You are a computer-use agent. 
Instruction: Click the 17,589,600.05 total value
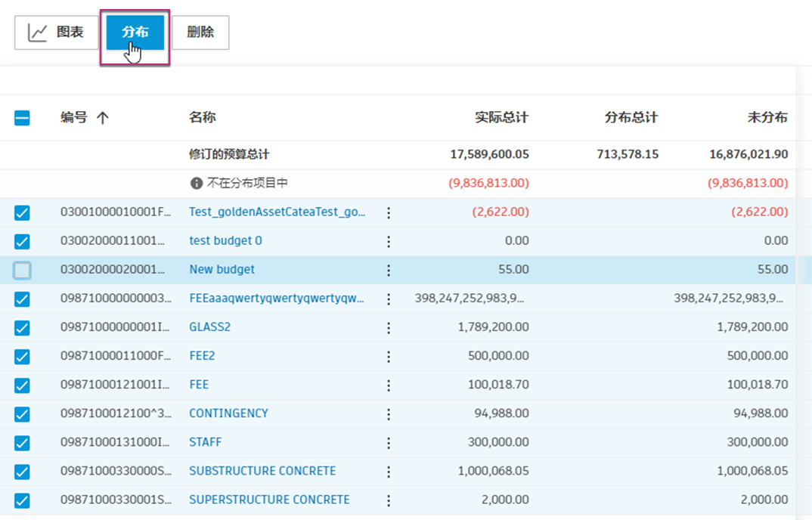click(x=489, y=154)
